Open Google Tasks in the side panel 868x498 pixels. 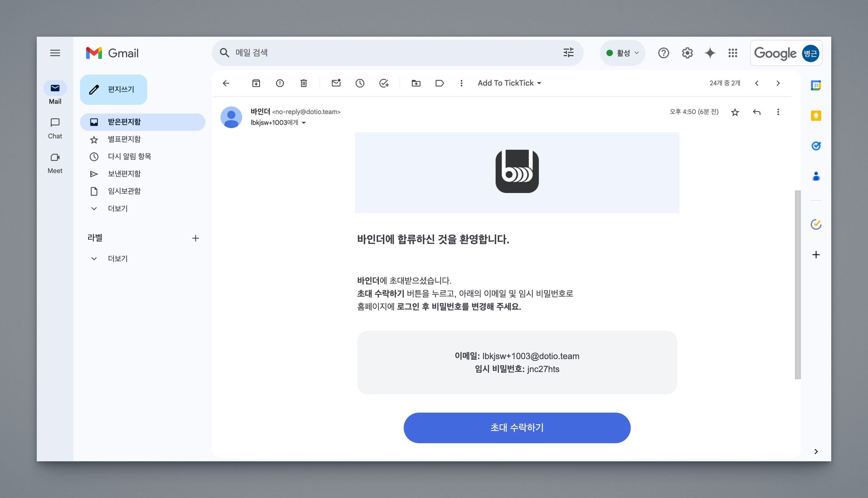(816, 146)
